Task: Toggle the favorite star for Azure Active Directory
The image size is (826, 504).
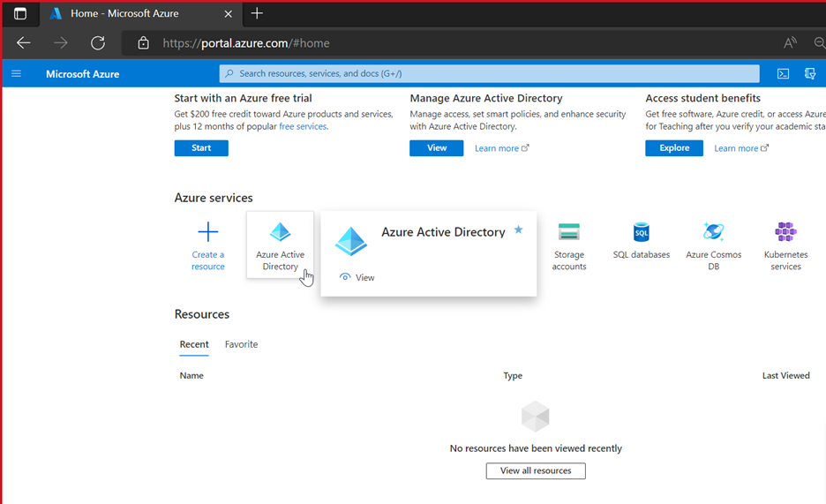Action: pyautogui.click(x=518, y=229)
